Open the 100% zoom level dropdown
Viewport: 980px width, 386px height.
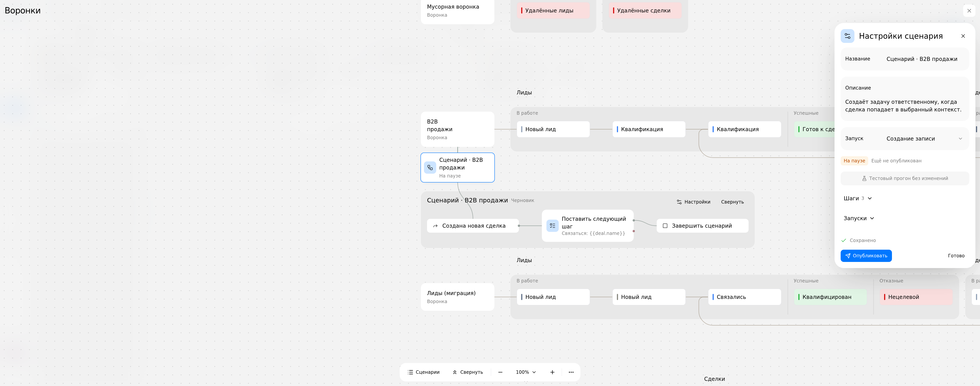coord(526,372)
